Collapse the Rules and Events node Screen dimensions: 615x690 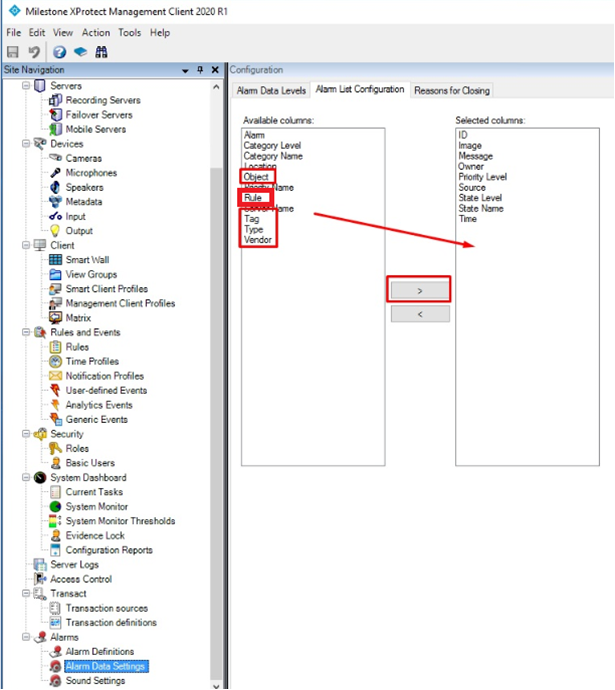[x=26, y=332]
